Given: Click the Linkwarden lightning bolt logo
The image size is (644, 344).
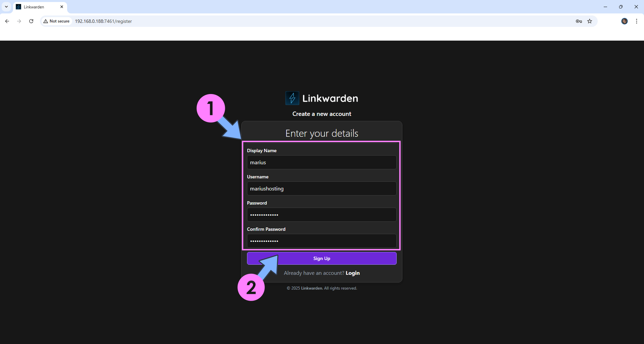Looking at the screenshot, I should 292,98.
